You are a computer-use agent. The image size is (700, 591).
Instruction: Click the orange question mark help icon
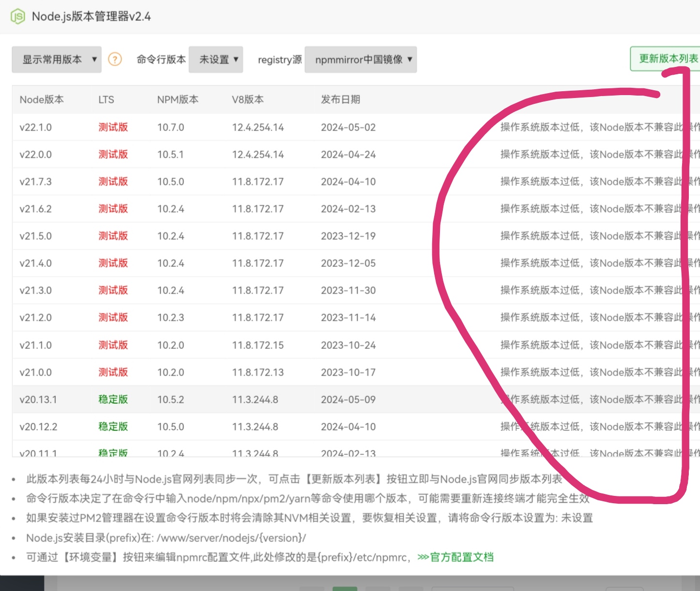(x=115, y=59)
